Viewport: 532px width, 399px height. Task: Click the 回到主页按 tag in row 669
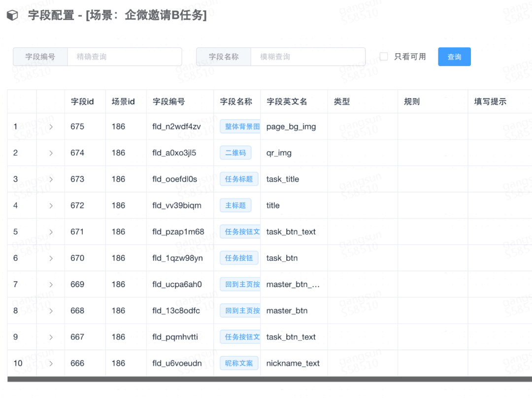(240, 284)
